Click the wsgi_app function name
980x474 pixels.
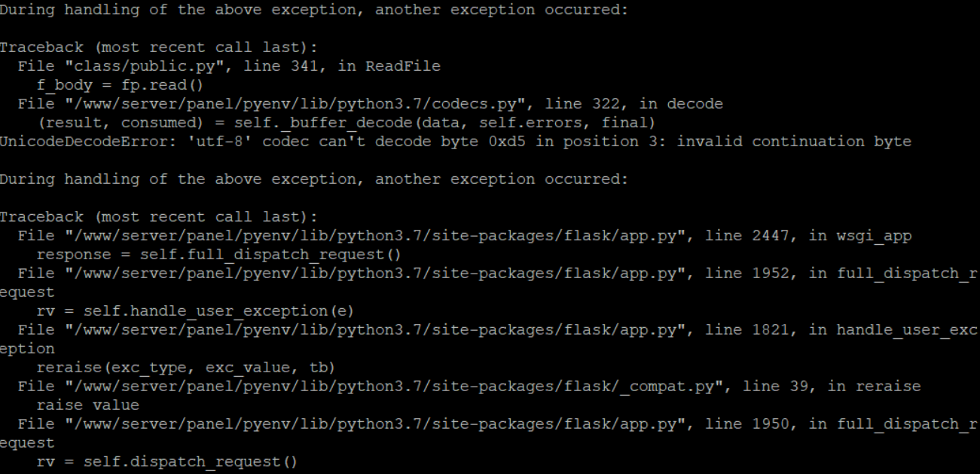[874, 236]
